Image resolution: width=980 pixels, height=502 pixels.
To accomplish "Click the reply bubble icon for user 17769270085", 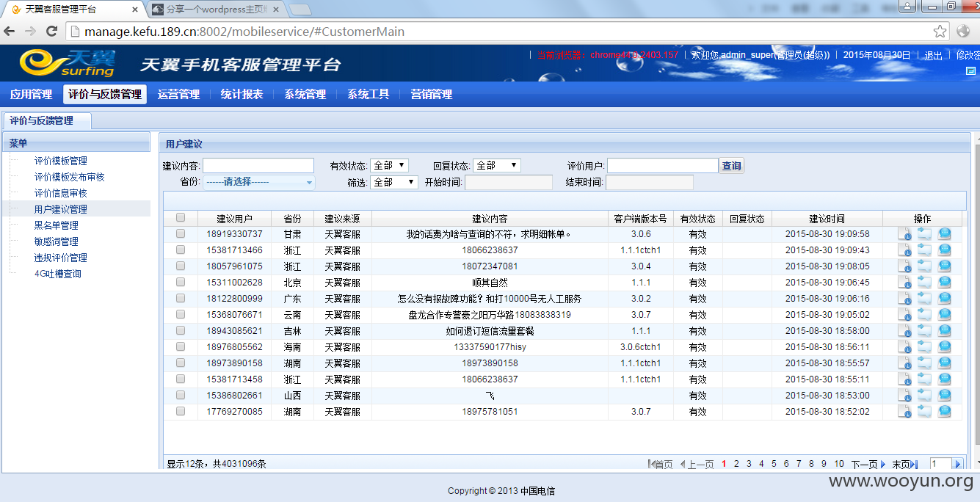I will 945,412.
